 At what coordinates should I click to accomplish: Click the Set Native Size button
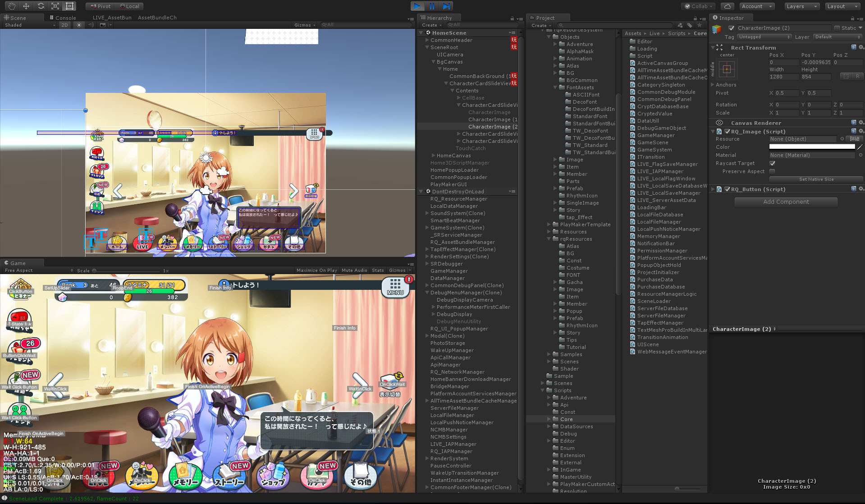coord(816,179)
